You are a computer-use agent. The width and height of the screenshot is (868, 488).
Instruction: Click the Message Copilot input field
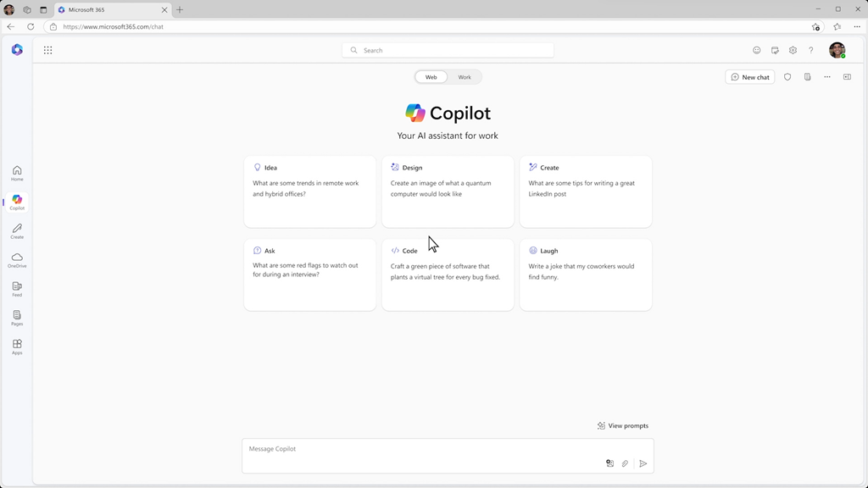448,456
